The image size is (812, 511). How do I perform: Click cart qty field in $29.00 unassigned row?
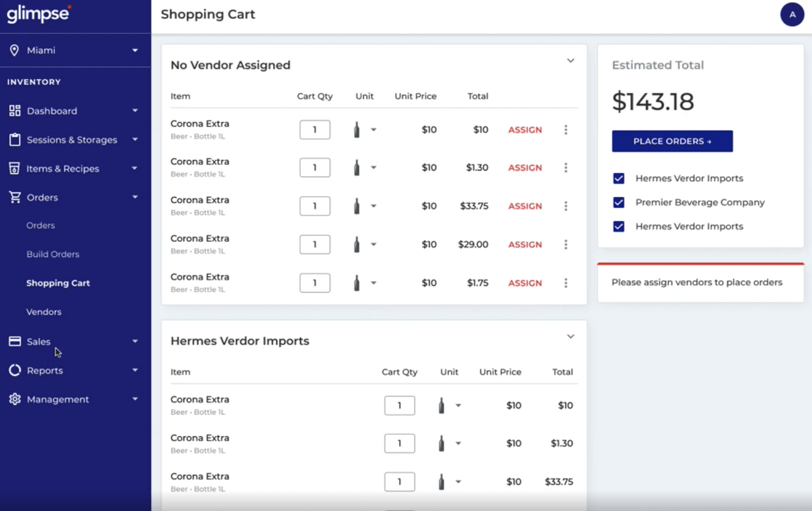pyautogui.click(x=315, y=245)
